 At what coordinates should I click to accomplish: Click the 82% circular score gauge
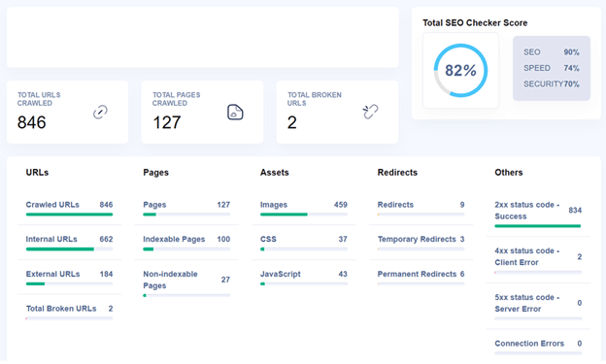click(460, 70)
